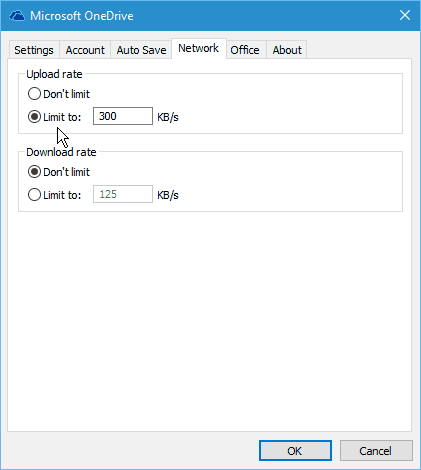Screen dimensions: 421x470
Task: Click the OneDrive cloud icon in title bar
Action: [x=17, y=16]
